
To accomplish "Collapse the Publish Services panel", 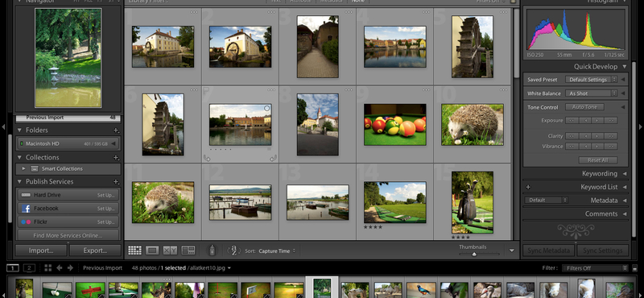I will tap(19, 182).
